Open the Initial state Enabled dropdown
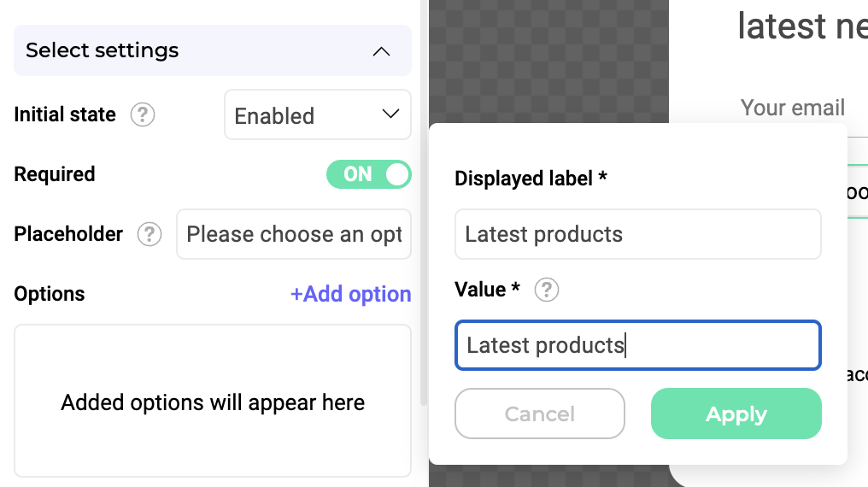The image size is (868, 487). 317,115
